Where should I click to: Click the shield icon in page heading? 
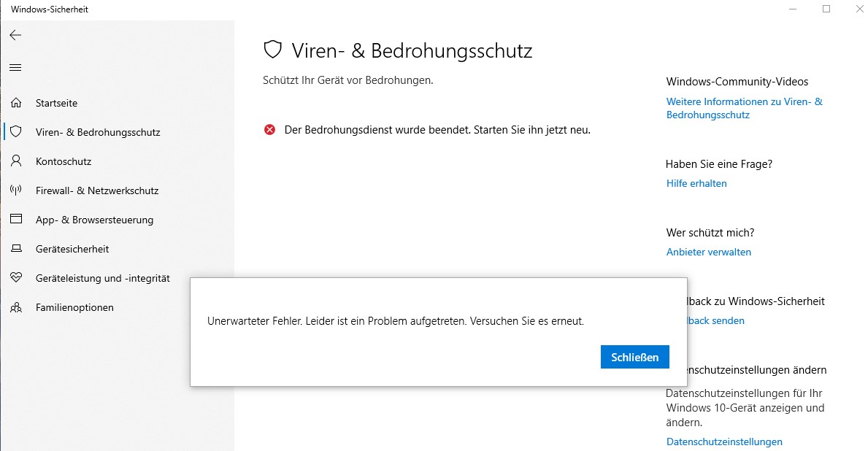[272, 50]
